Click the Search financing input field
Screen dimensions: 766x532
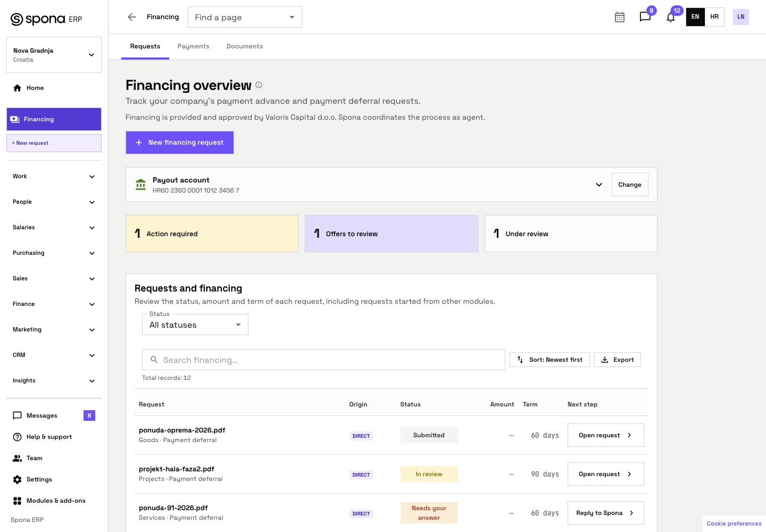pos(323,360)
